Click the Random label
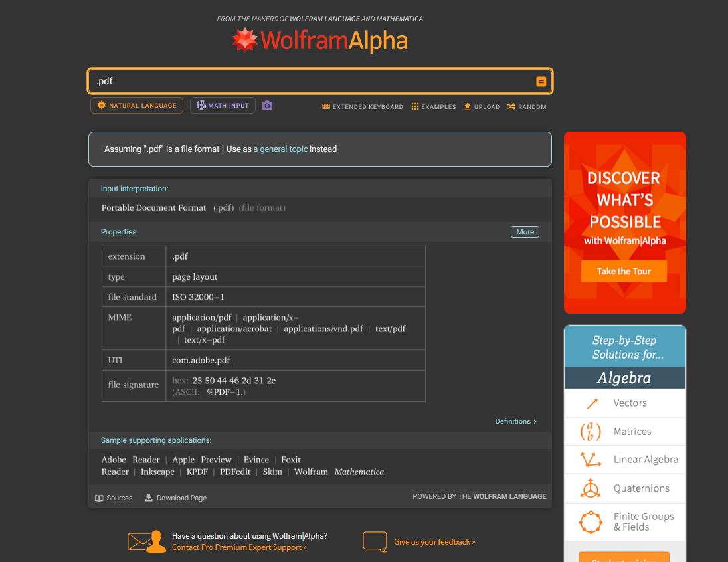Viewport: 728px width, 562px height. pyautogui.click(x=532, y=107)
